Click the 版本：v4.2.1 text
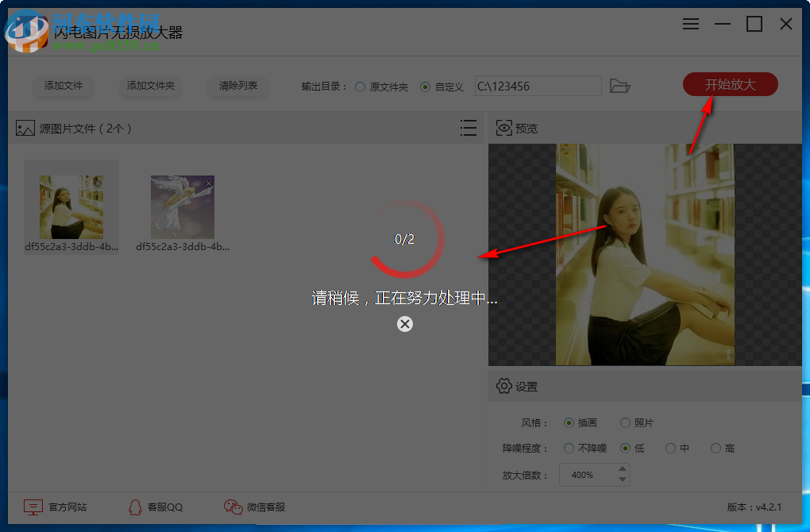 click(754, 507)
